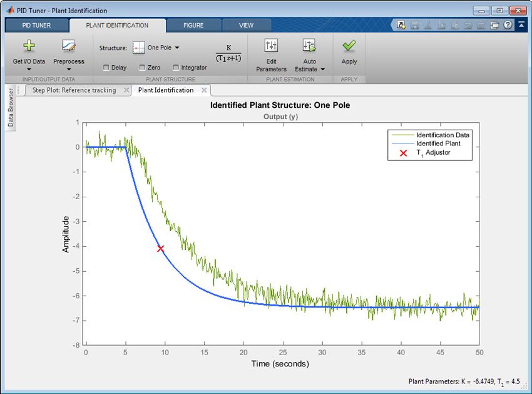Collapse the ribbon with the arrow icon
The width and height of the screenshot is (532, 394).
click(x=521, y=24)
